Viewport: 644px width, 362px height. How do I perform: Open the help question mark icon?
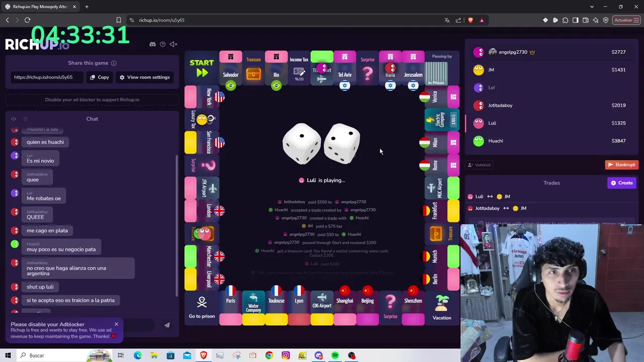(x=163, y=44)
